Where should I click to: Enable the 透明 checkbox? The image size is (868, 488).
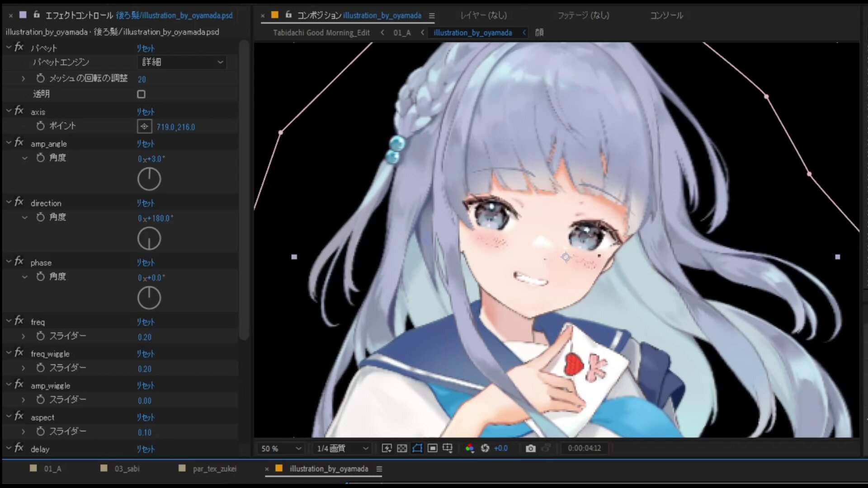(x=142, y=94)
